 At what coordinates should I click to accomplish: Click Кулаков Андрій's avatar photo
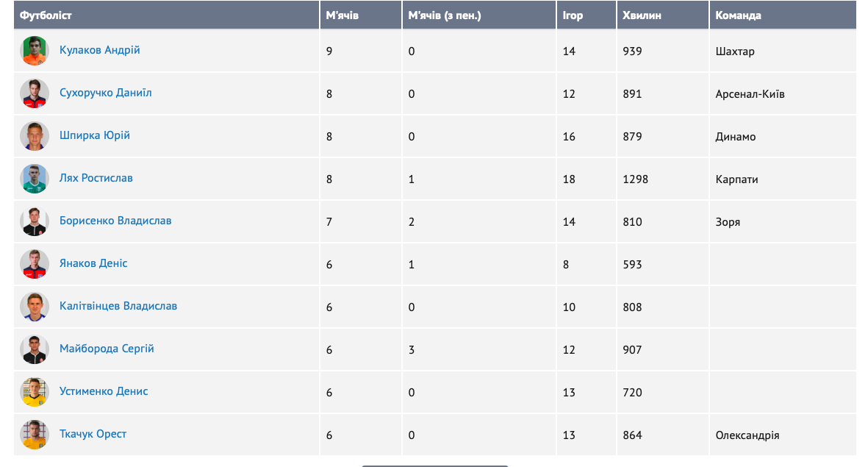35,51
